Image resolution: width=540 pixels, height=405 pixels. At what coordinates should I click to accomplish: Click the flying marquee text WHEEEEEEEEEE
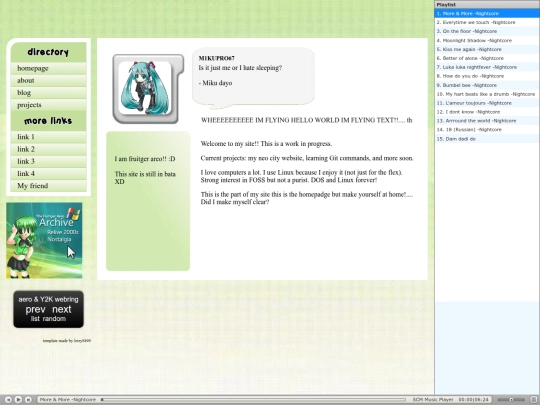[307, 120]
